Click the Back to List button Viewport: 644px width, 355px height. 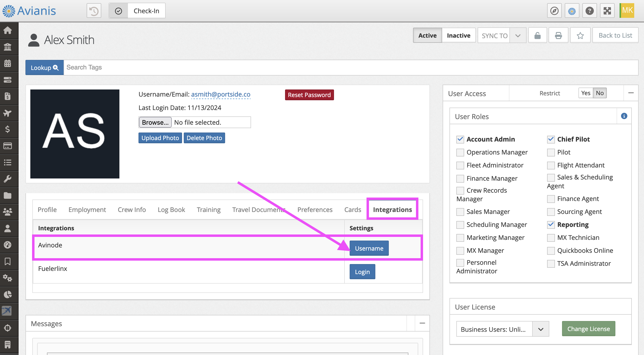(615, 35)
